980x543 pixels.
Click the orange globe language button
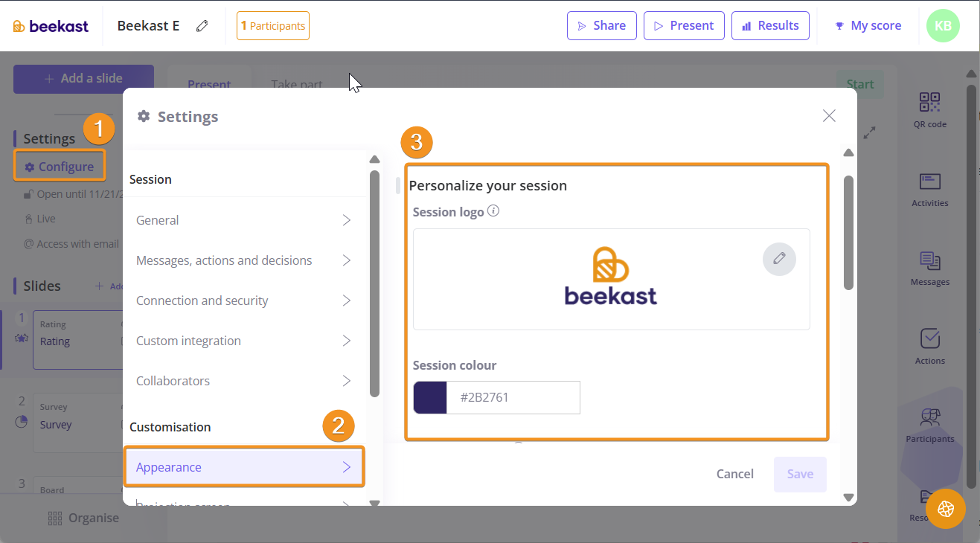[x=946, y=509]
